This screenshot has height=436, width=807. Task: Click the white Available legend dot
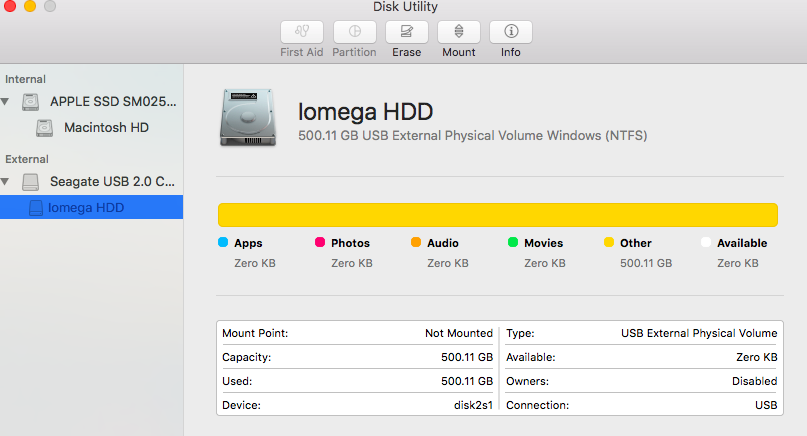pyautogui.click(x=706, y=242)
